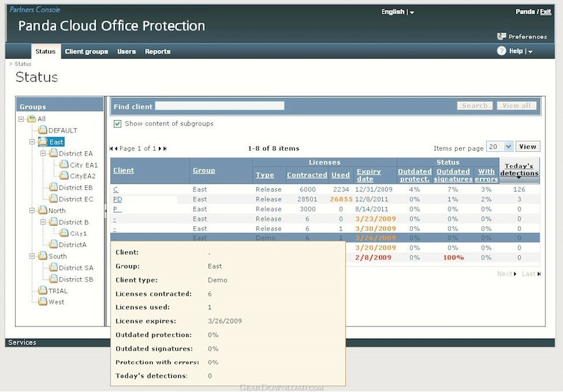Sort by Contracted licenses column

pos(307,175)
